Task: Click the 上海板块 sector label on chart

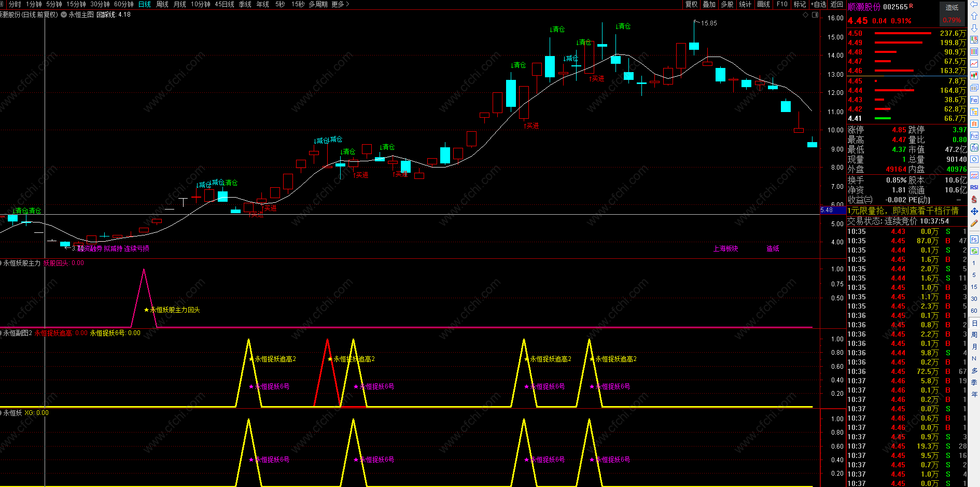Action: [725, 249]
